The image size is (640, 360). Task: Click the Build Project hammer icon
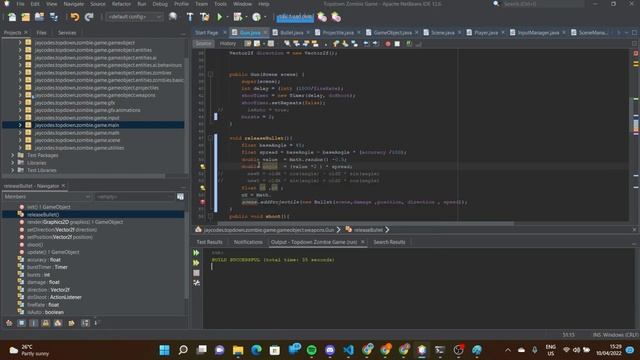[190, 17]
